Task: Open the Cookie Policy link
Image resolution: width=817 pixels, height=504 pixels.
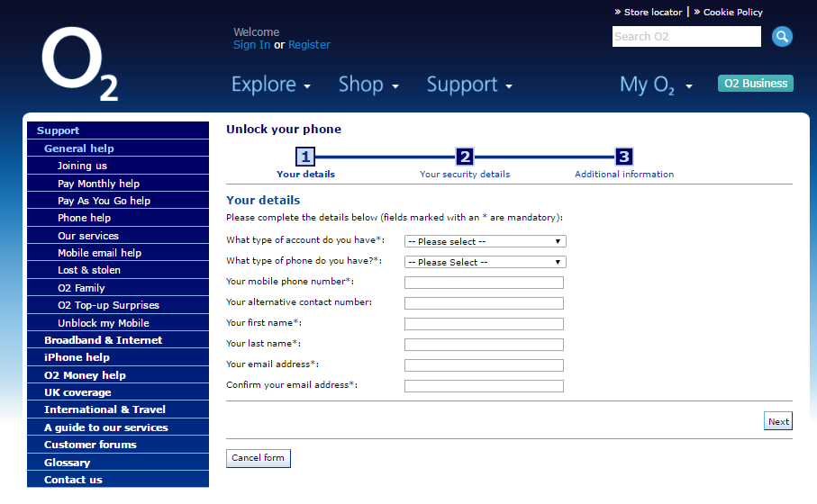Action: click(x=732, y=12)
